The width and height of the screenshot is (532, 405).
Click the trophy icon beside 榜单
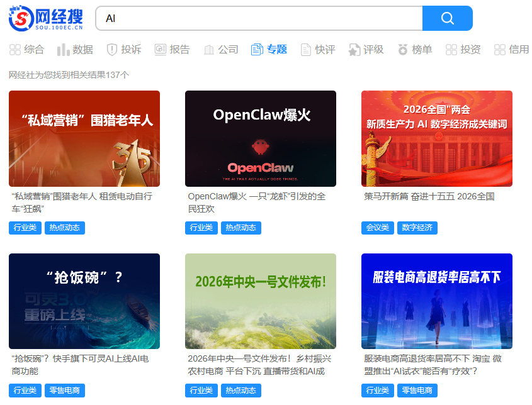402,49
